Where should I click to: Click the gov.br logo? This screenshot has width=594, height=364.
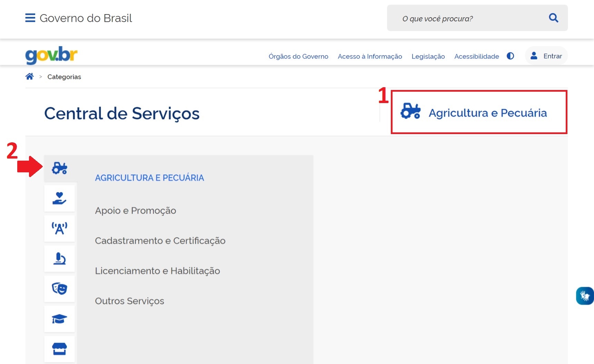coord(51,55)
